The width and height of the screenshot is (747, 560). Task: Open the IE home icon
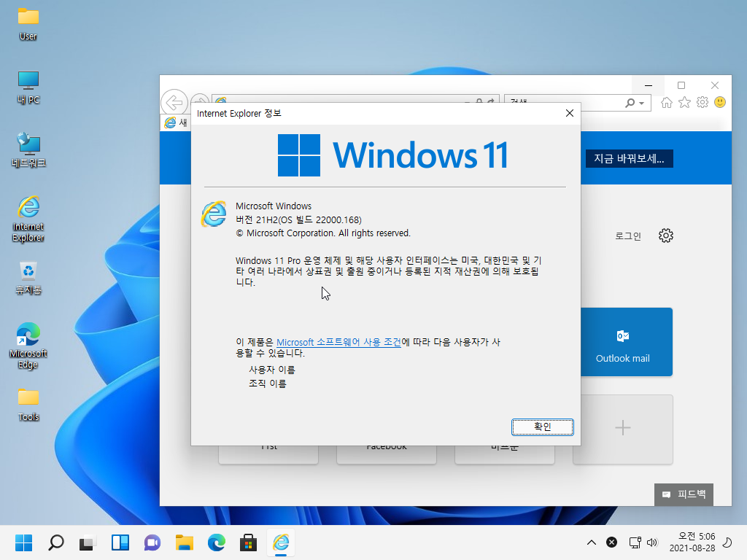667,102
